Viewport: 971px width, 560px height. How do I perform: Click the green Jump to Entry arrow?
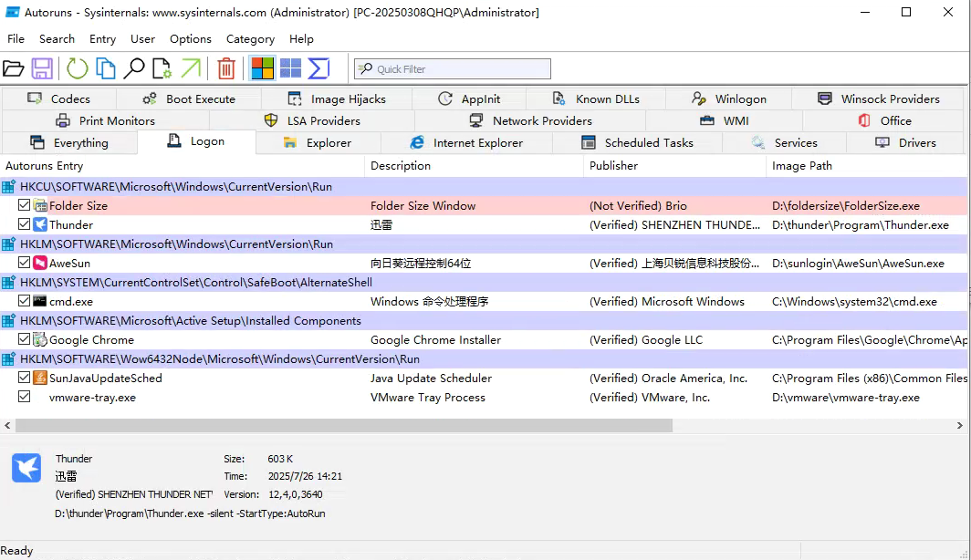pos(191,68)
